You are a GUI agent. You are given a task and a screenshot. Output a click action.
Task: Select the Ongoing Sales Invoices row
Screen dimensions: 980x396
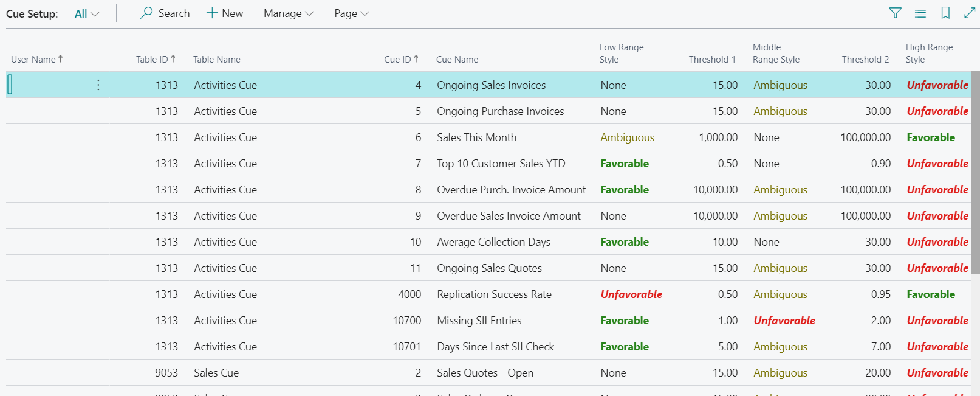pyautogui.click(x=491, y=85)
